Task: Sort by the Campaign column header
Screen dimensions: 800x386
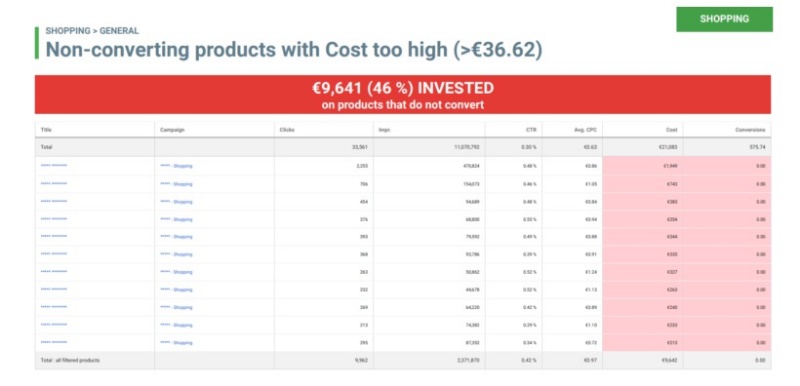Action: tap(172, 130)
